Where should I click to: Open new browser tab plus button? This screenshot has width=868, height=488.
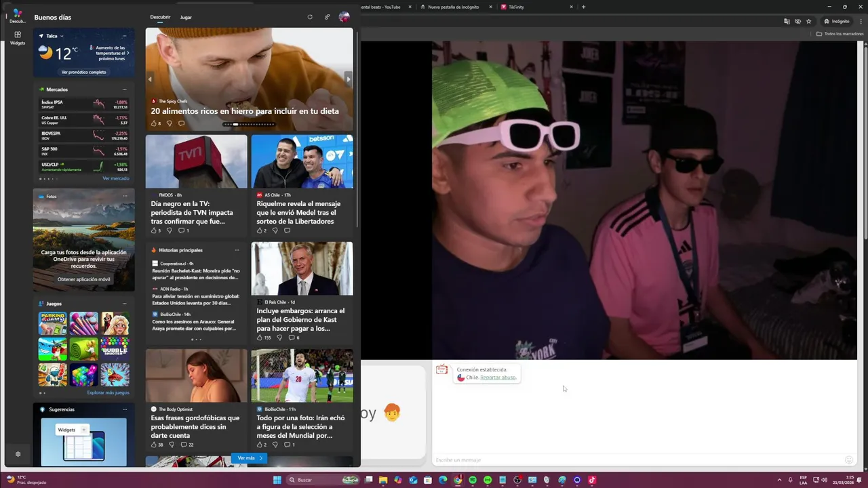coord(583,7)
